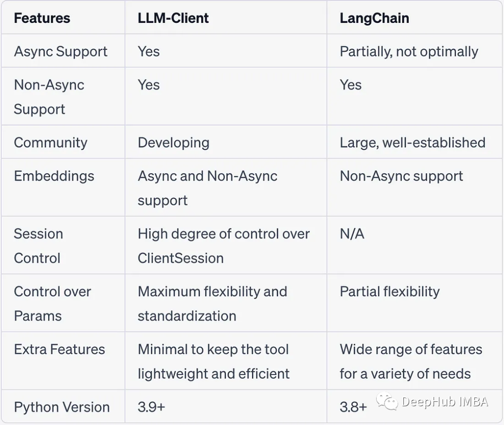Click the 'Partial flexibility' cell

390,292
